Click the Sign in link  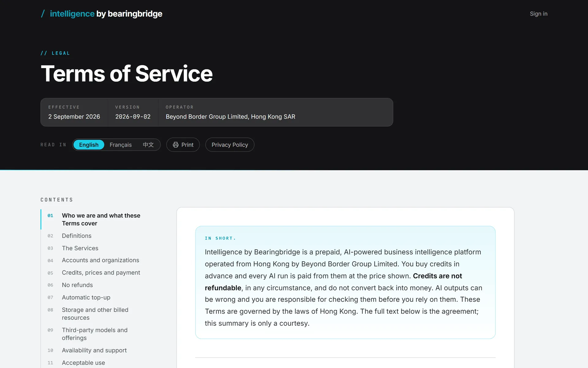tap(538, 14)
